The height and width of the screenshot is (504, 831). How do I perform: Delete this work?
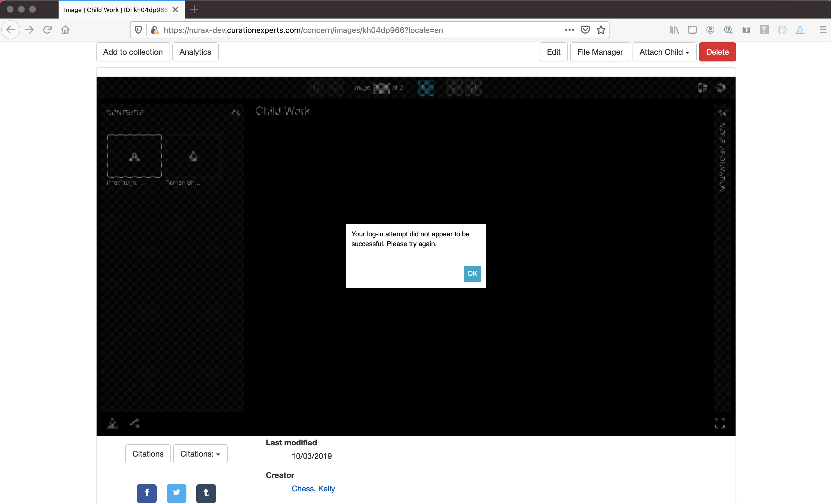(717, 52)
